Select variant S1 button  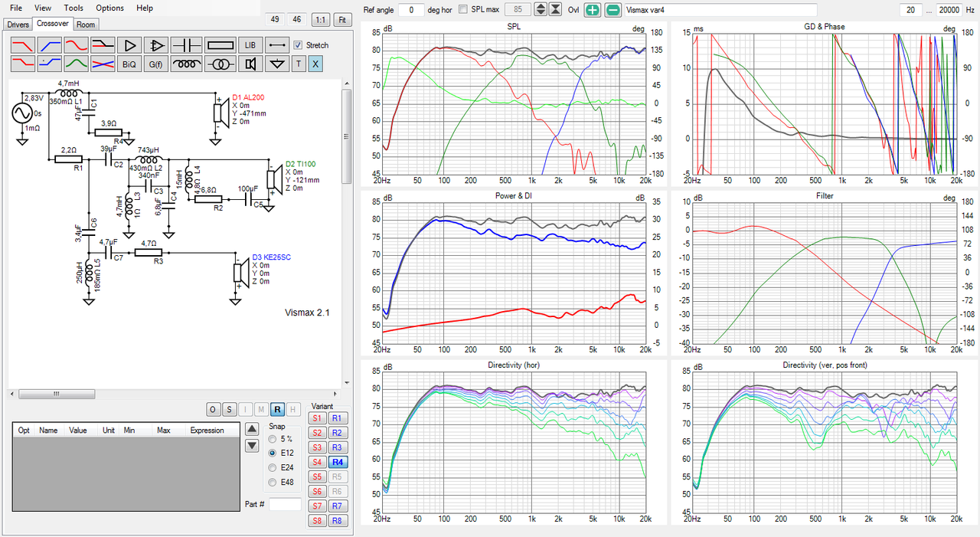(317, 418)
